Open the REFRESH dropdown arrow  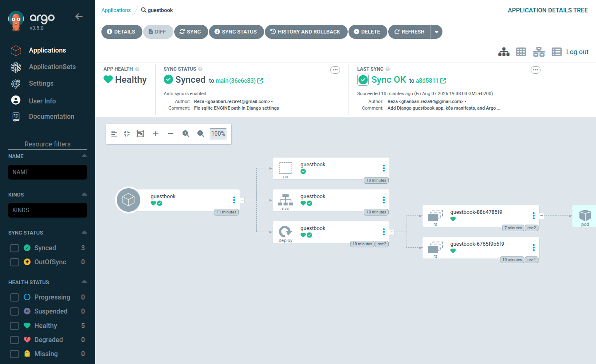tap(437, 32)
